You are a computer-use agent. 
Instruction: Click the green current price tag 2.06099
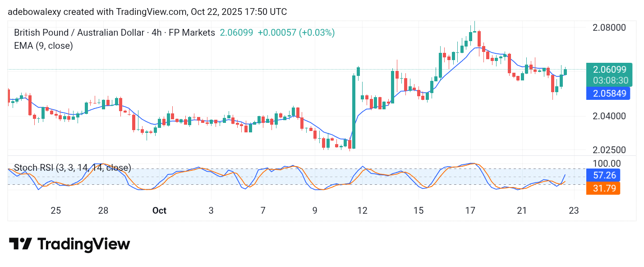pos(609,70)
